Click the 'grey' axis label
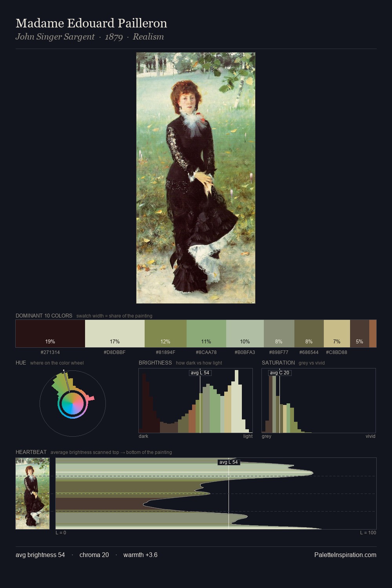 coord(267,436)
